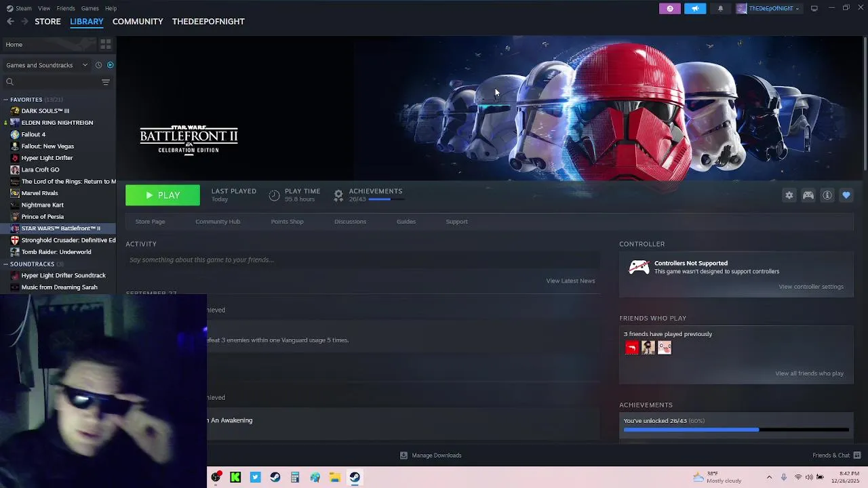868x488 pixels.
Task: Click the Manage Downloads icon
Action: (x=403, y=455)
